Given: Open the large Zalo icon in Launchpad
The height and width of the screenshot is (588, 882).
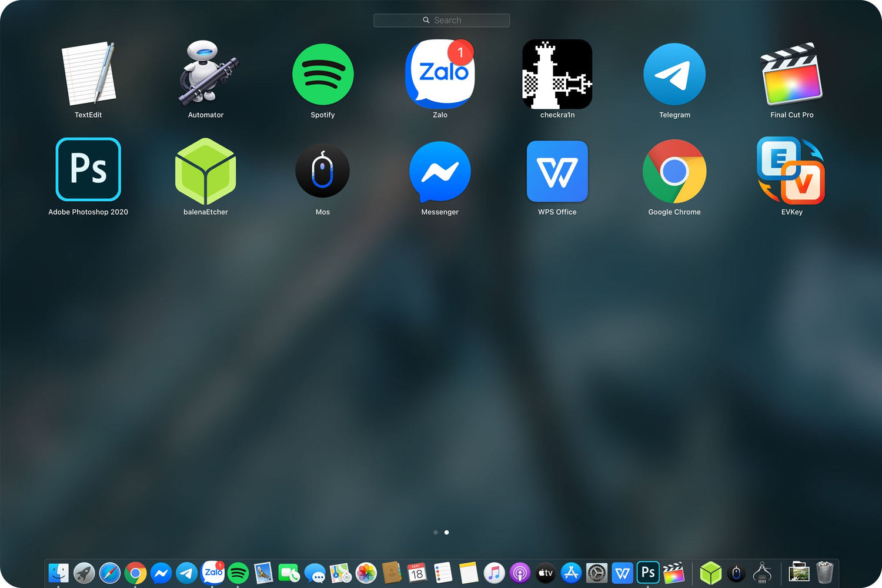Looking at the screenshot, I should click(440, 74).
